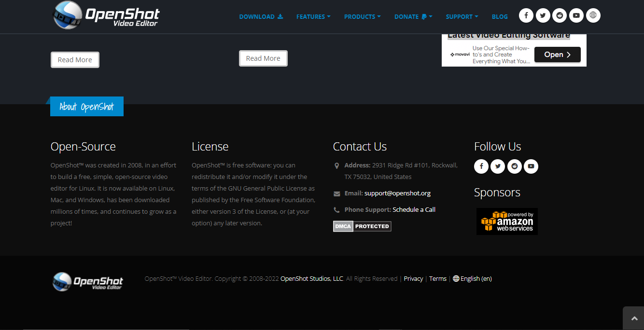Click the envelope icon beside Email

pos(336,193)
